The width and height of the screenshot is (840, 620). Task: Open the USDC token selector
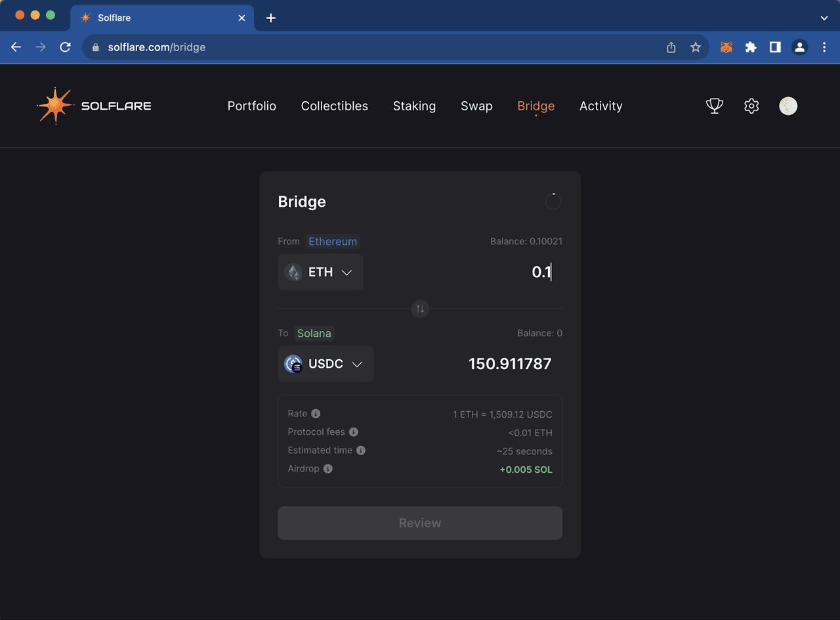325,364
